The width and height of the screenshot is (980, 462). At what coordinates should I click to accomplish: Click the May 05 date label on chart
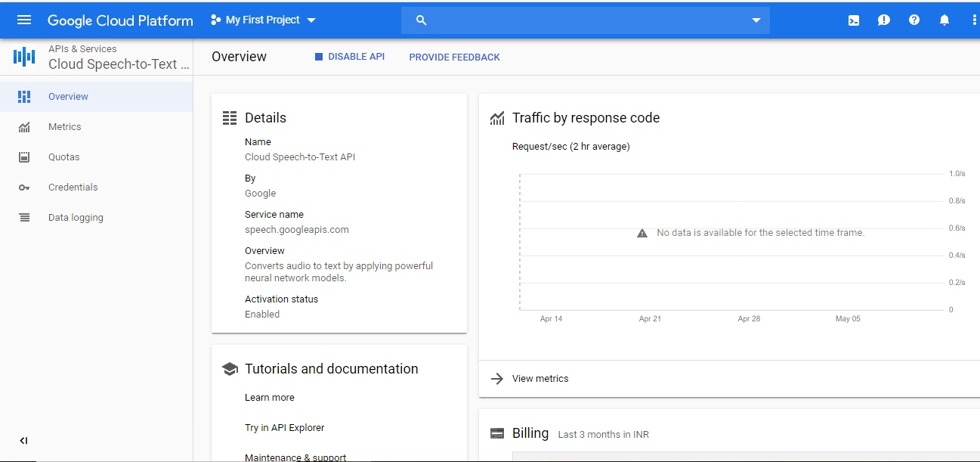pyautogui.click(x=848, y=319)
